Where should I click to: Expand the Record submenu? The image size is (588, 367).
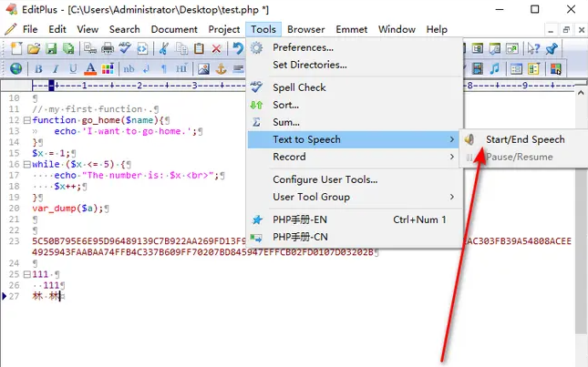pos(355,157)
